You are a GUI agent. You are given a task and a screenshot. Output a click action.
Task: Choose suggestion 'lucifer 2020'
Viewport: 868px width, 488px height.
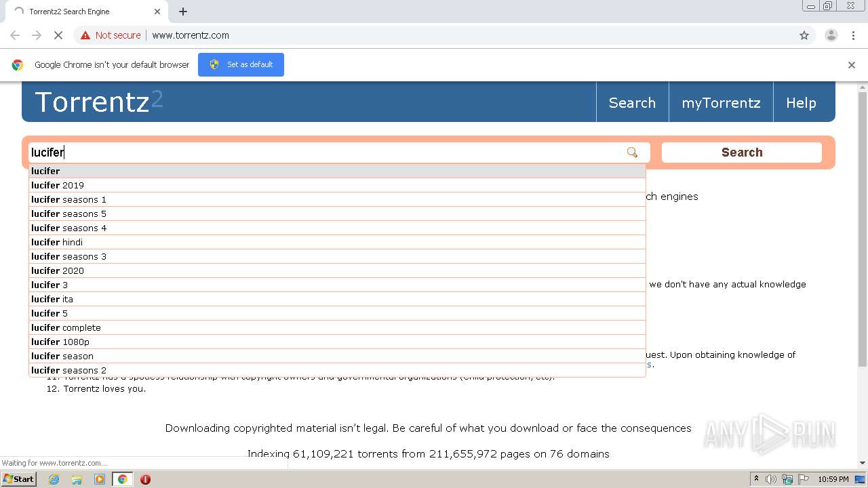point(337,270)
